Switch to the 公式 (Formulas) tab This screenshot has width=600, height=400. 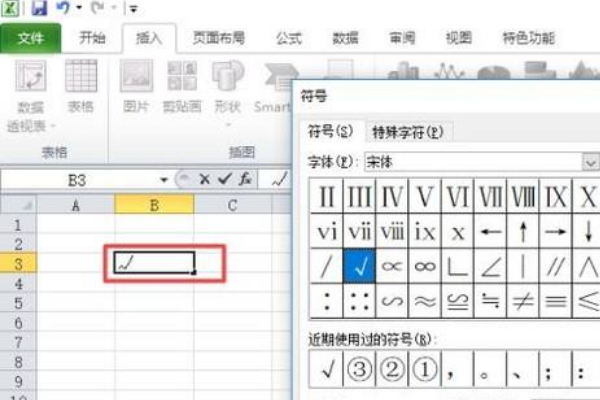(x=289, y=38)
